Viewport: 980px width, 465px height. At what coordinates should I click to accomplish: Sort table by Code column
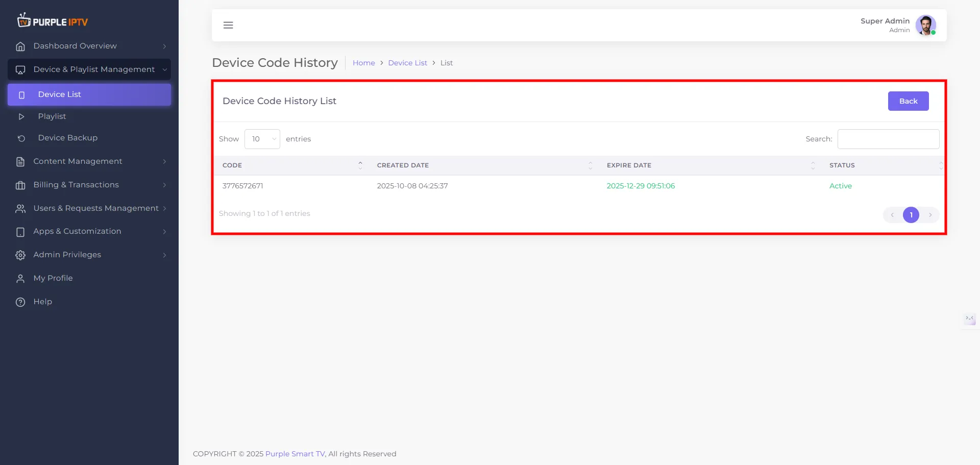[291, 165]
